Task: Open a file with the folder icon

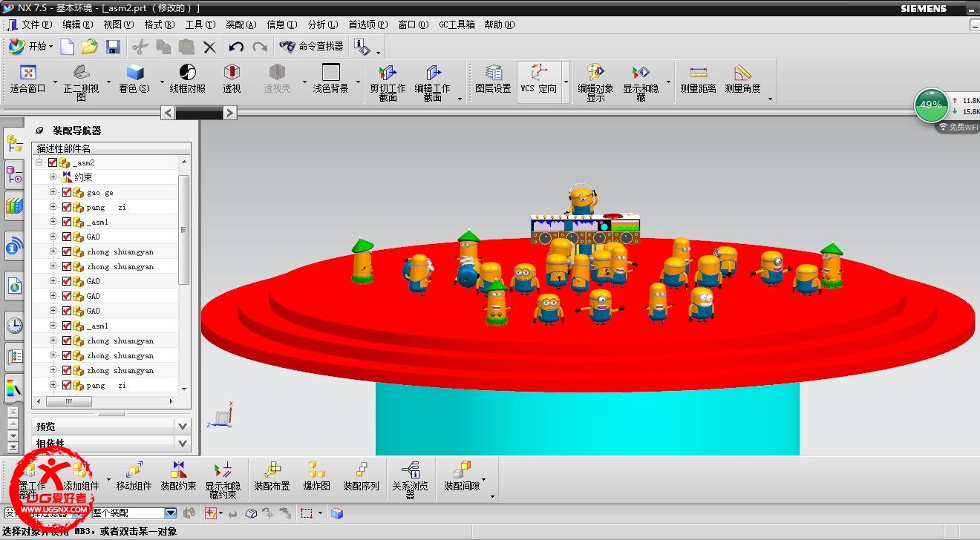Action: pos(90,47)
